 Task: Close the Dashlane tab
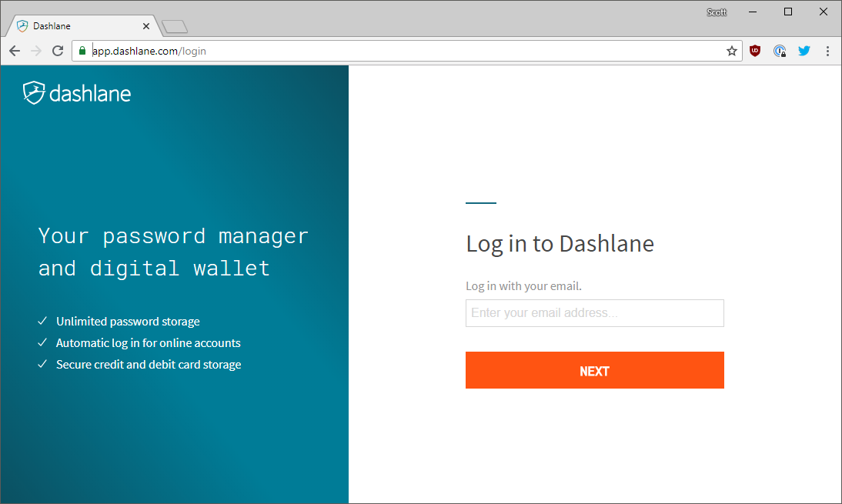tap(145, 25)
